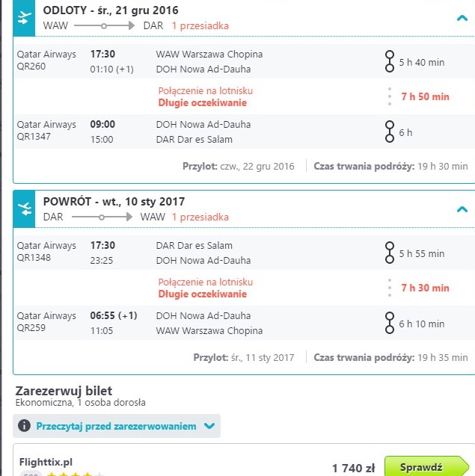Click the 1 740 zł price
Image resolution: width=475 pixels, height=476 pixels.
coord(353,468)
